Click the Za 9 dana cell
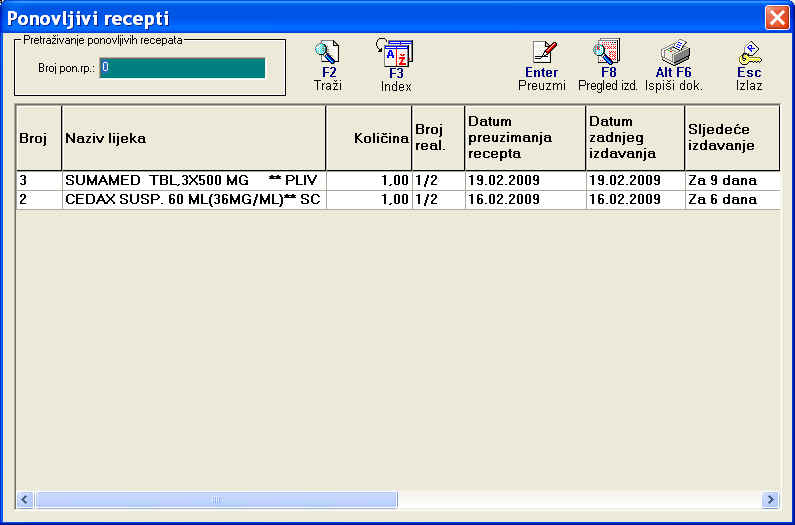The height and width of the screenshot is (525, 795). pos(732,181)
